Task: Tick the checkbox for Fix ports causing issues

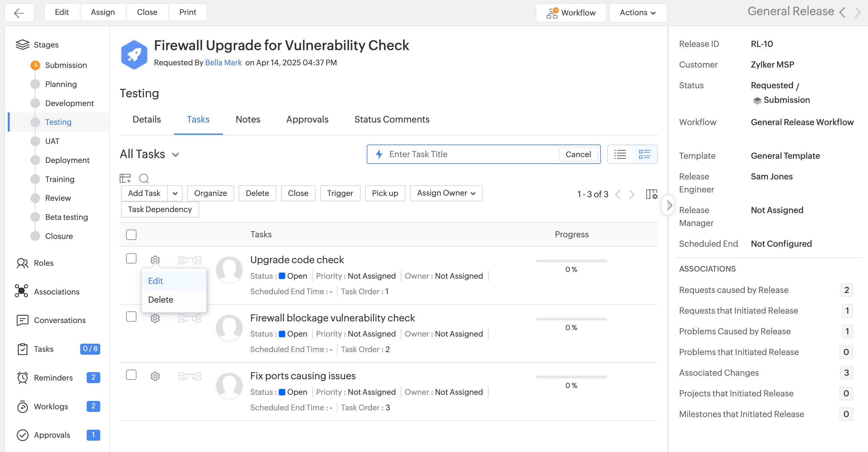Action: click(x=131, y=375)
